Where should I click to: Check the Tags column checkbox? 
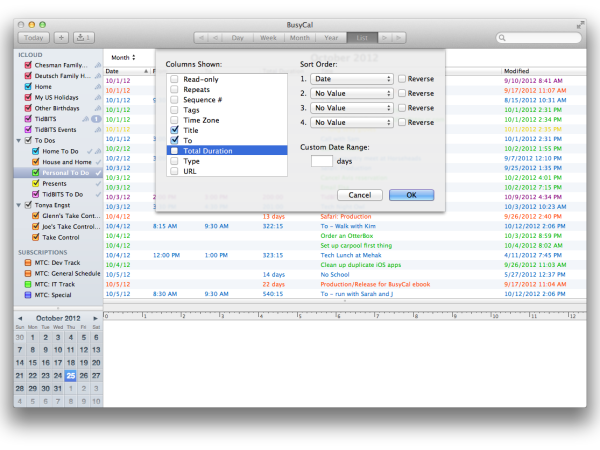174,110
